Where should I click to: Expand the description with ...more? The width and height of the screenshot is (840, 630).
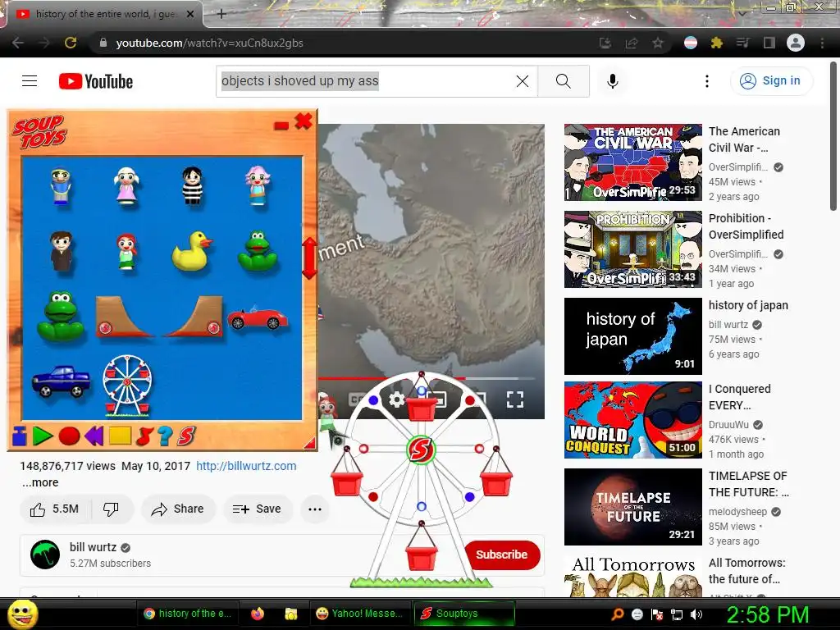click(x=40, y=482)
